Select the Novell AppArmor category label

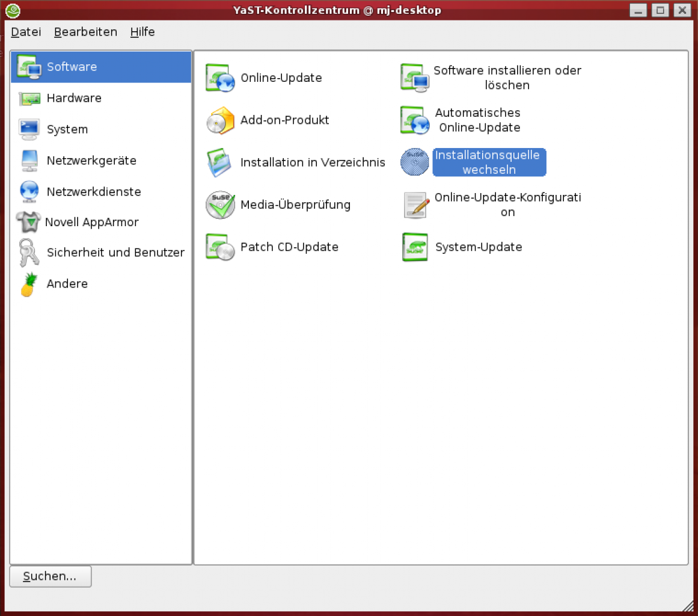point(92,222)
